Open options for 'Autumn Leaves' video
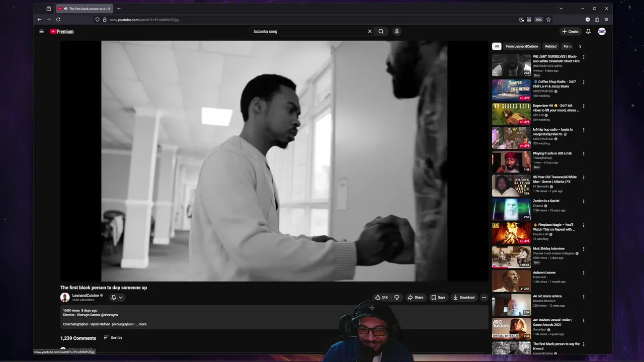The height and width of the screenshot is (362, 644). click(x=584, y=273)
